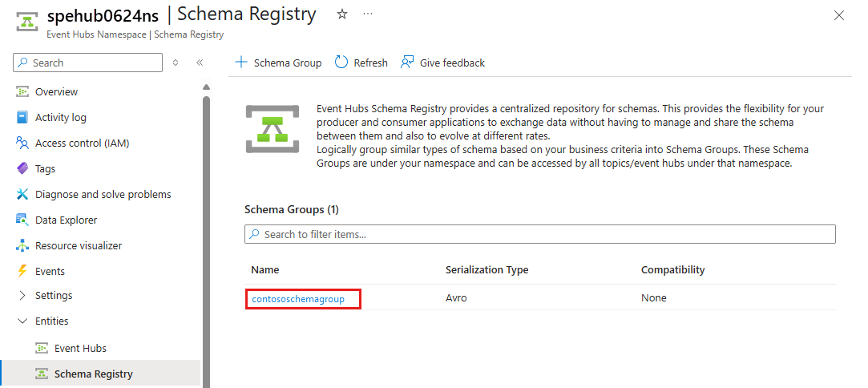The image size is (868, 388).
Task: Add a new Schema Group
Action: [278, 63]
